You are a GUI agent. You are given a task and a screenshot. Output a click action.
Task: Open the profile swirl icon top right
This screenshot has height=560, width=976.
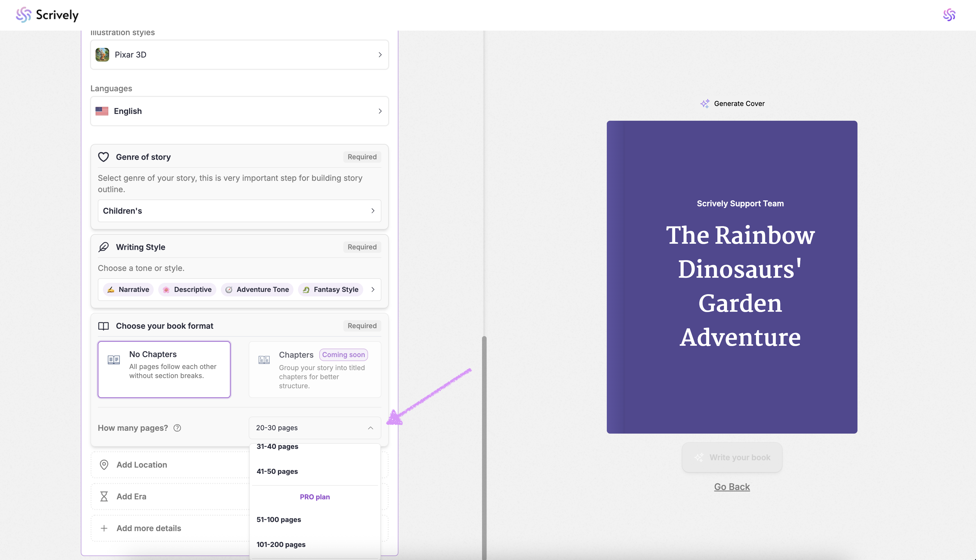tap(949, 15)
